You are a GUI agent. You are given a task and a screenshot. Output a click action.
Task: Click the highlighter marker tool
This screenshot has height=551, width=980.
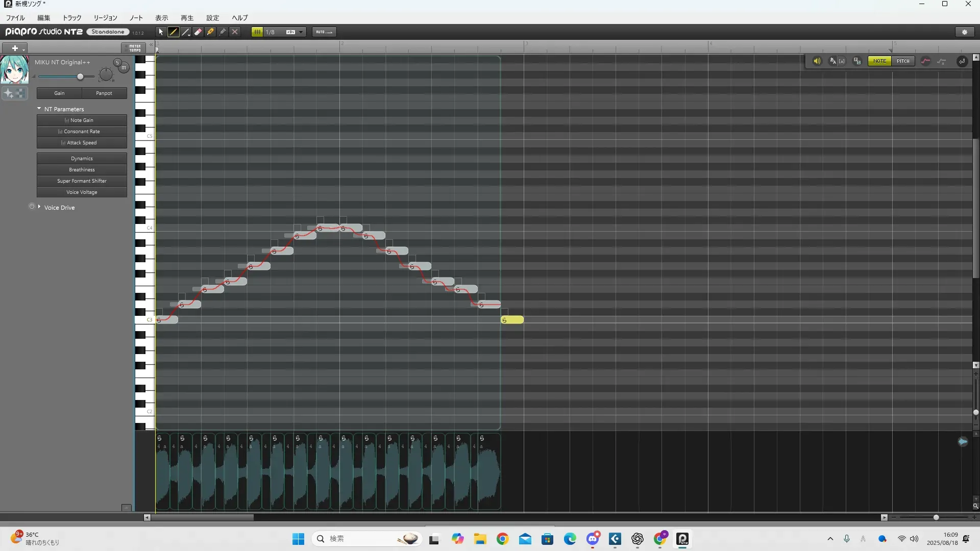pyautogui.click(x=210, y=32)
